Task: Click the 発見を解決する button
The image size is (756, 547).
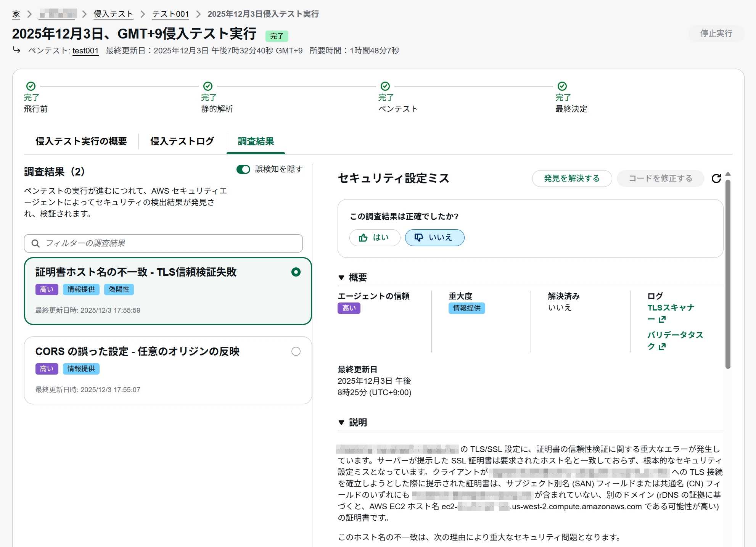Action: (571, 179)
